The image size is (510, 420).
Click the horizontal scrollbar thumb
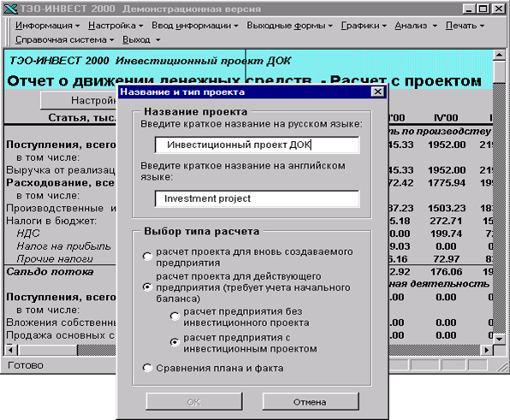click(x=48, y=350)
